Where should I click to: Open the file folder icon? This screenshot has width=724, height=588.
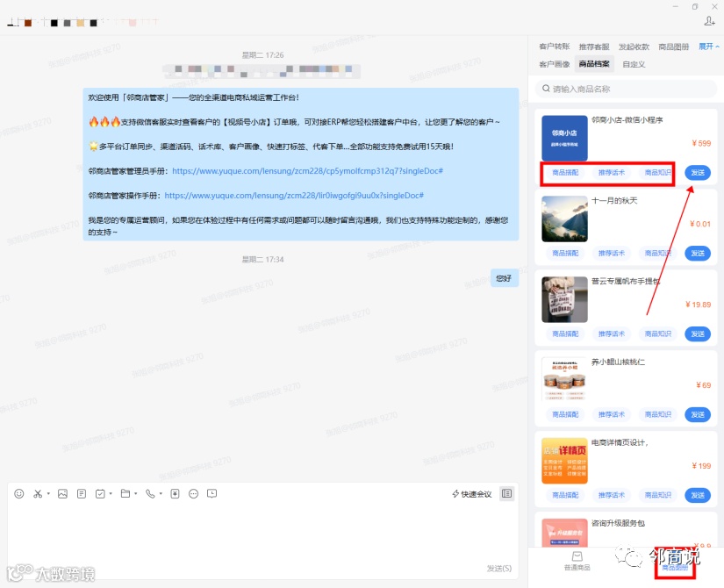[125, 494]
